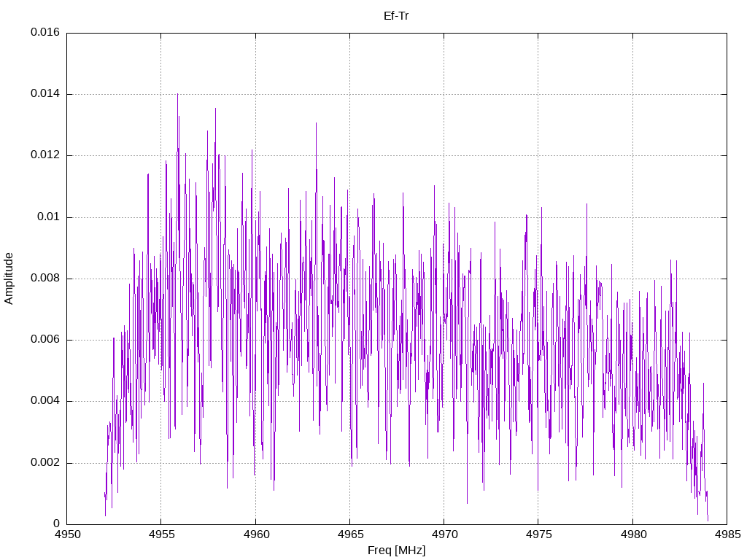
Task: Click the x-axis tick label 4965
Action: click(350, 534)
